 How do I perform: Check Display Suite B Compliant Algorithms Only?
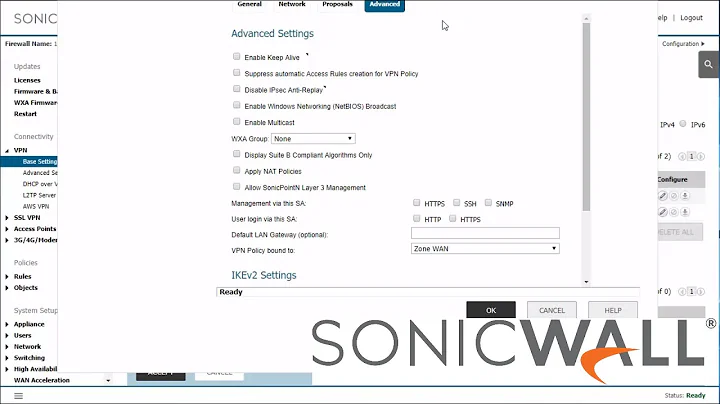pos(236,154)
